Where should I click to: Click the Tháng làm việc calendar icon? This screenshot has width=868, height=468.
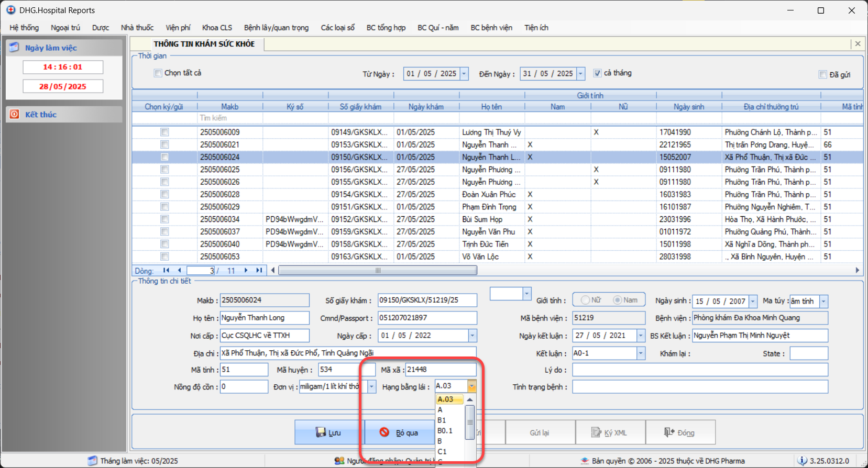(93, 461)
